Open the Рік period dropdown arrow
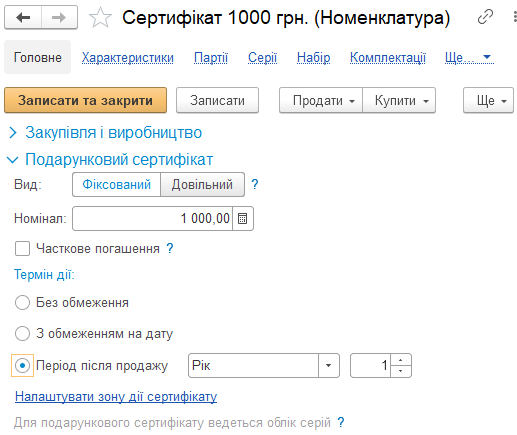 [328, 366]
